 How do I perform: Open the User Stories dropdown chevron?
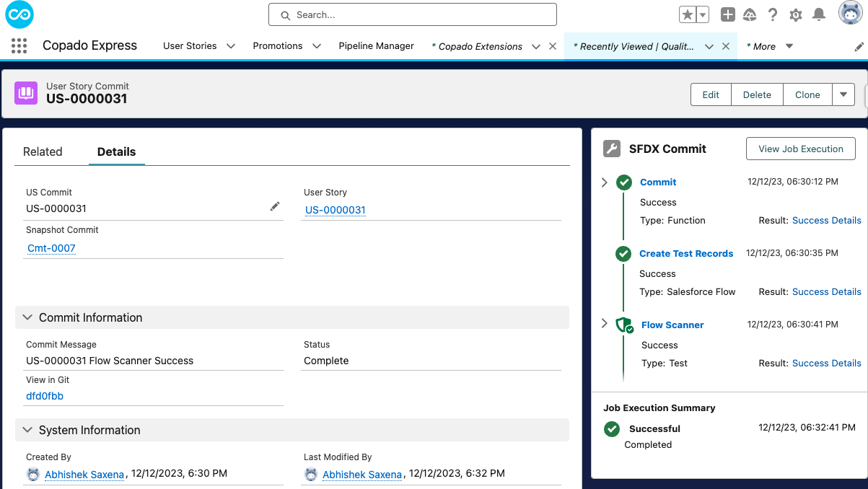point(231,46)
